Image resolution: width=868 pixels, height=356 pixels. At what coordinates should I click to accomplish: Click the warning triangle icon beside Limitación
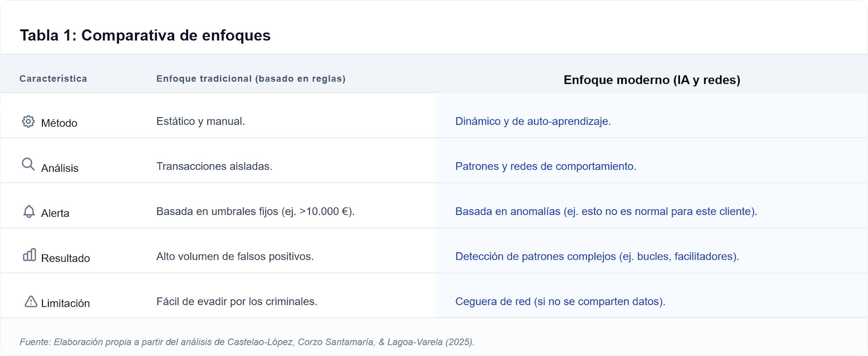[x=31, y=301]
